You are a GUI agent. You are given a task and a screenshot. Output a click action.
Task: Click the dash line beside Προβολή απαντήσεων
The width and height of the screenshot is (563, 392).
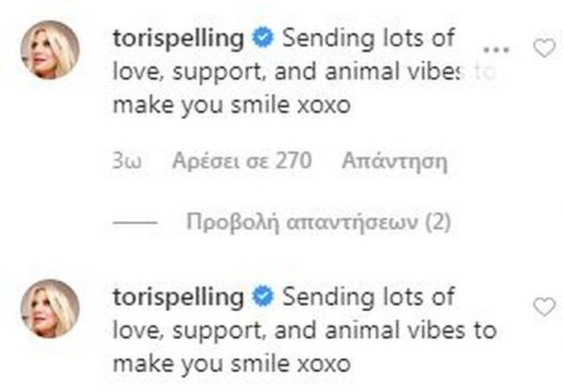pyautogui.click(x=135, y=223)
